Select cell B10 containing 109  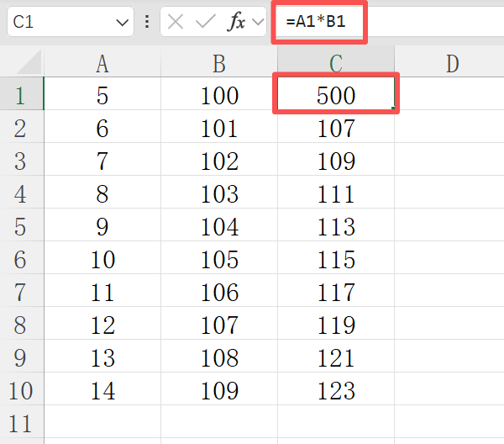click(219, 390)
